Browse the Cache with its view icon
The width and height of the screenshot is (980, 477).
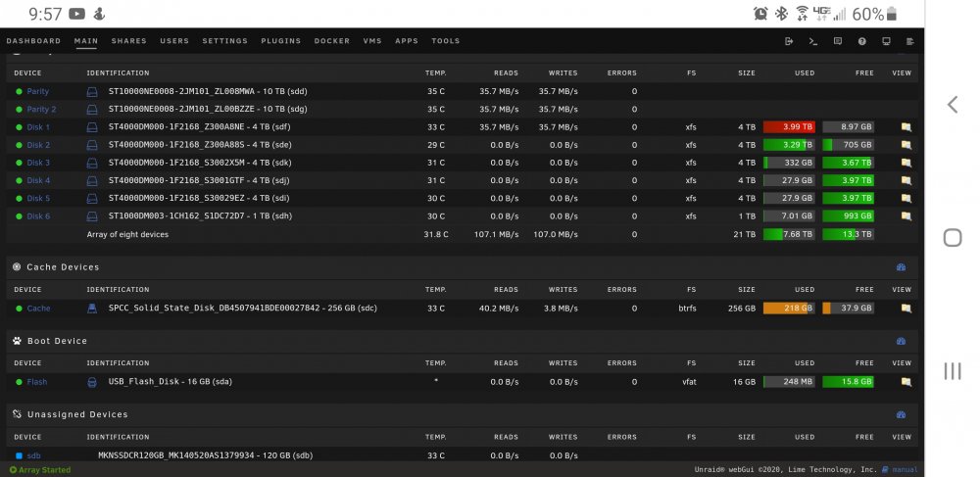point(906,309)
